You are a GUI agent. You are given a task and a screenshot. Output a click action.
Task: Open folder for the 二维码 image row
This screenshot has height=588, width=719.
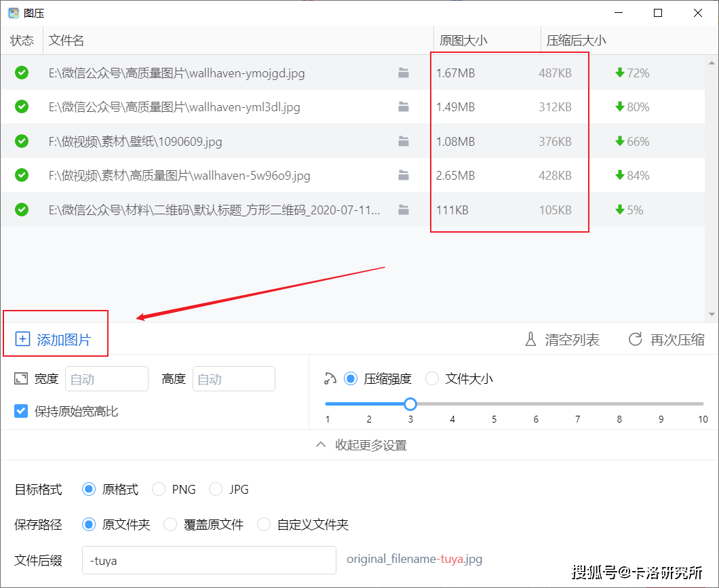pyautogui.click(x=404, y=210)
